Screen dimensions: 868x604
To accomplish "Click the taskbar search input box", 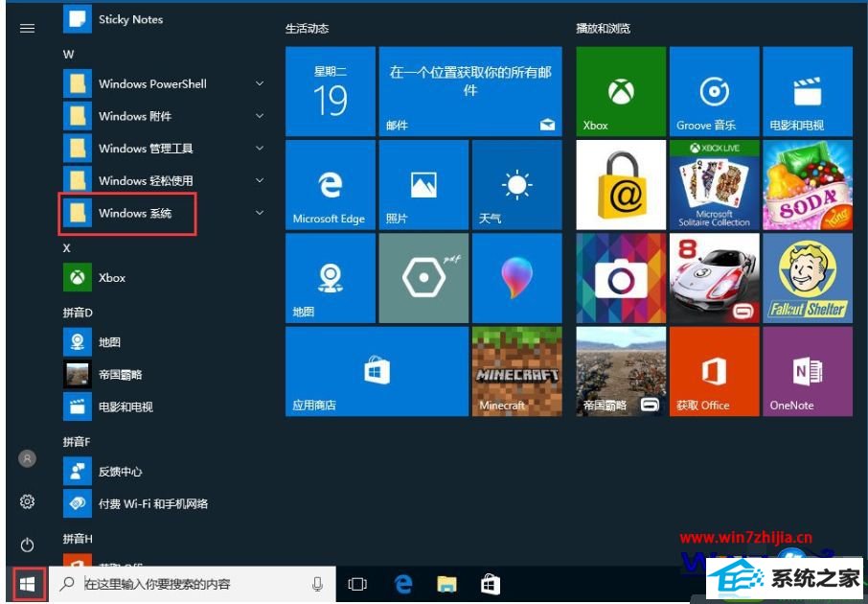I will 192,584.
